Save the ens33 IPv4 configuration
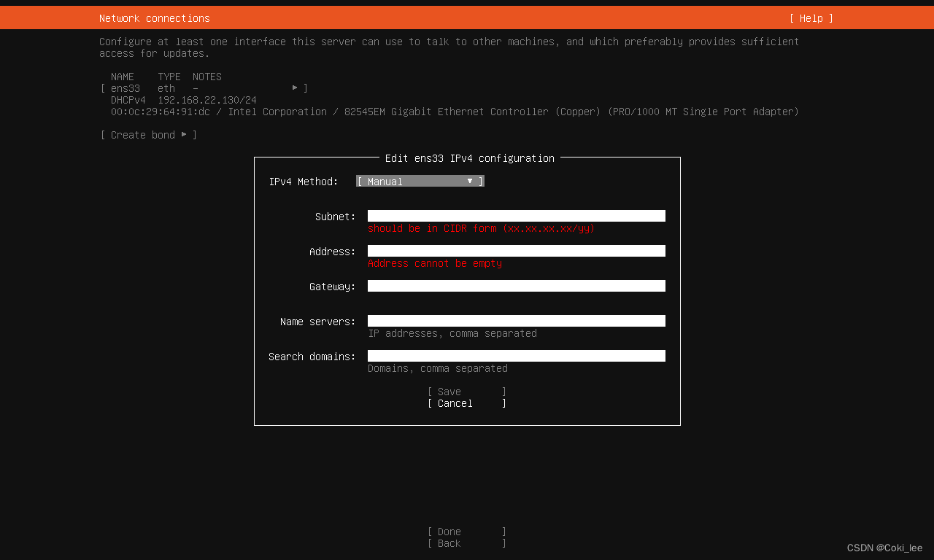 (x=466, y=392)
